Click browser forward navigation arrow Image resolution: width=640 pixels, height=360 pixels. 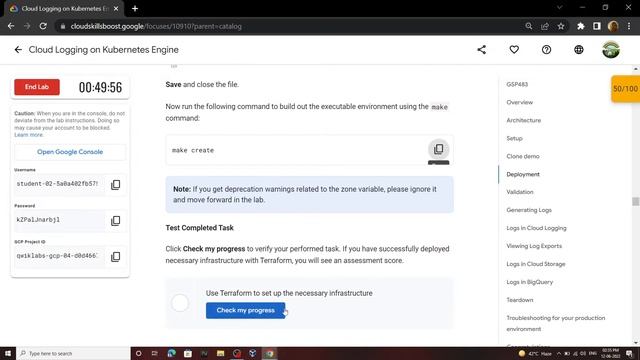click(27, 26)
